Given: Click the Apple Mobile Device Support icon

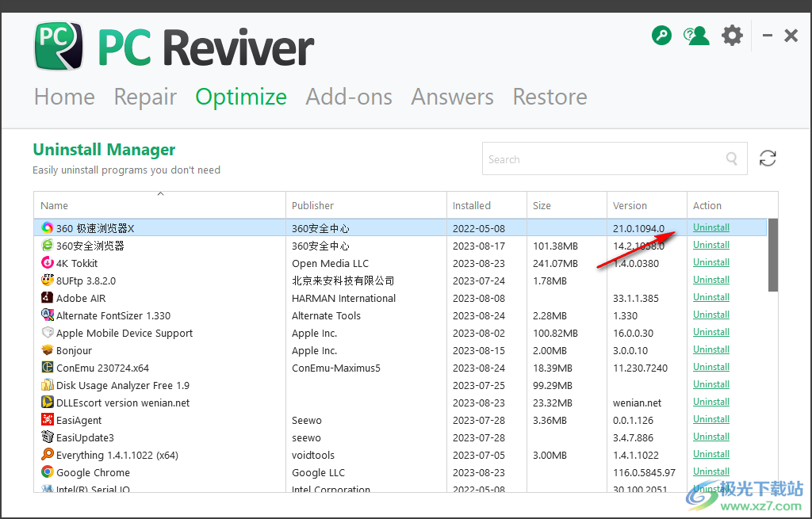Looking at the screenshot, I should [x=47, y=333].
